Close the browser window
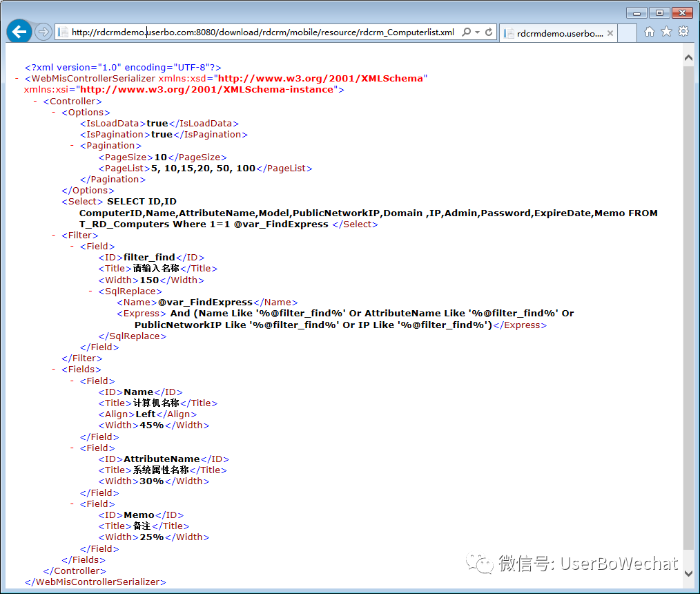This screenshot has width=700, height=594. pos(683,13)
